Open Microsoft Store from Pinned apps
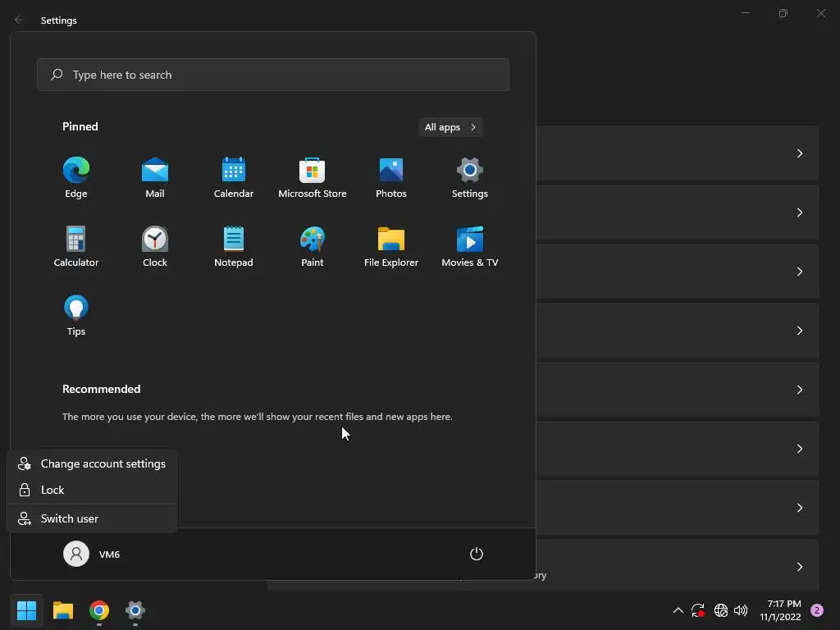 pyautogui.click(x=313, y=177)
